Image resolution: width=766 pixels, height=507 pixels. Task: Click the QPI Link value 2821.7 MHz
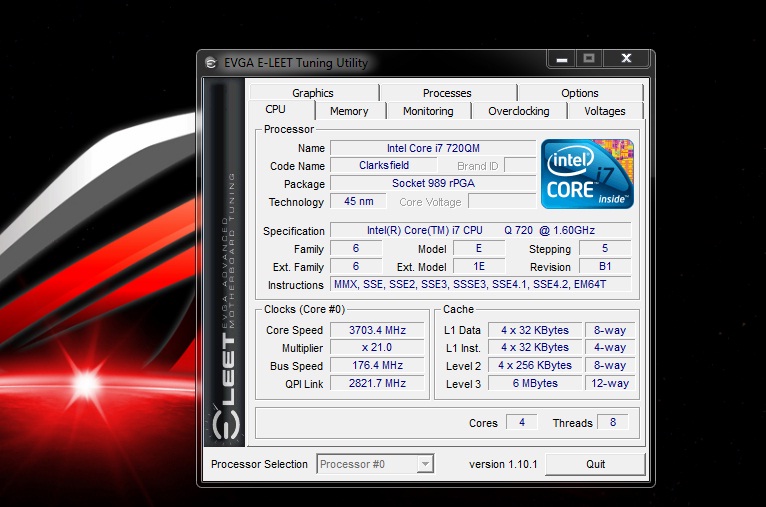[x=377, y=383]
